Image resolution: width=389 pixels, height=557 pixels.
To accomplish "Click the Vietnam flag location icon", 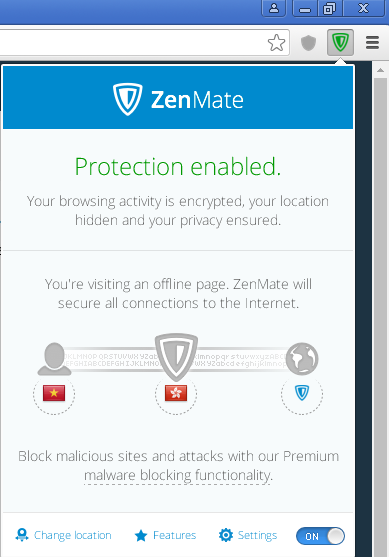I will 54,393.
